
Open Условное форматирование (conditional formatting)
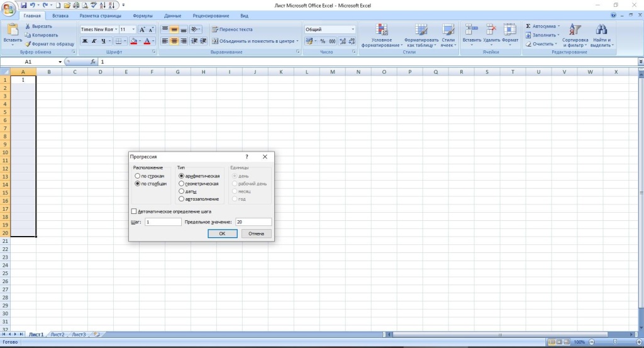click(382, 36)
